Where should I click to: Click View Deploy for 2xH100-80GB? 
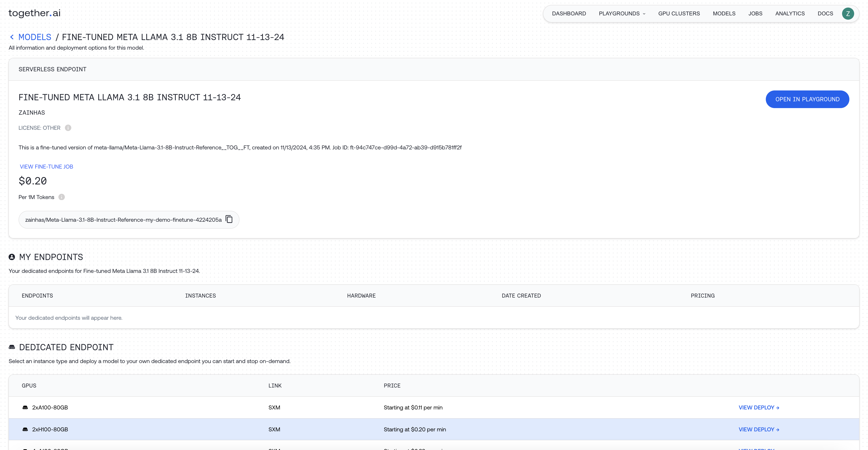pyautogui.click(x=758, y=429)
